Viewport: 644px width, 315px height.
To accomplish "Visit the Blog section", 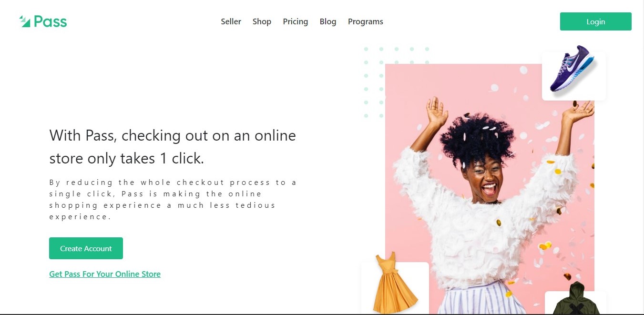I will [328, 21].
